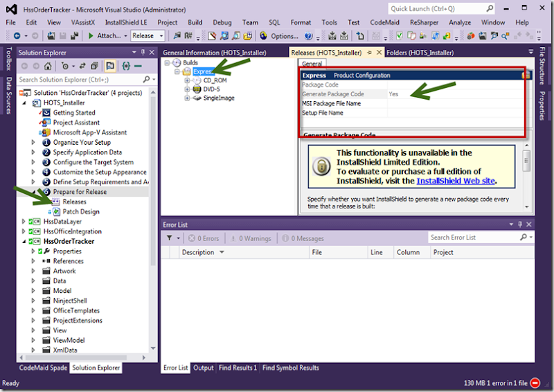Click the green Start debugging arrow
This screenshot has height=392, width=554.
[x=91, y=36]
